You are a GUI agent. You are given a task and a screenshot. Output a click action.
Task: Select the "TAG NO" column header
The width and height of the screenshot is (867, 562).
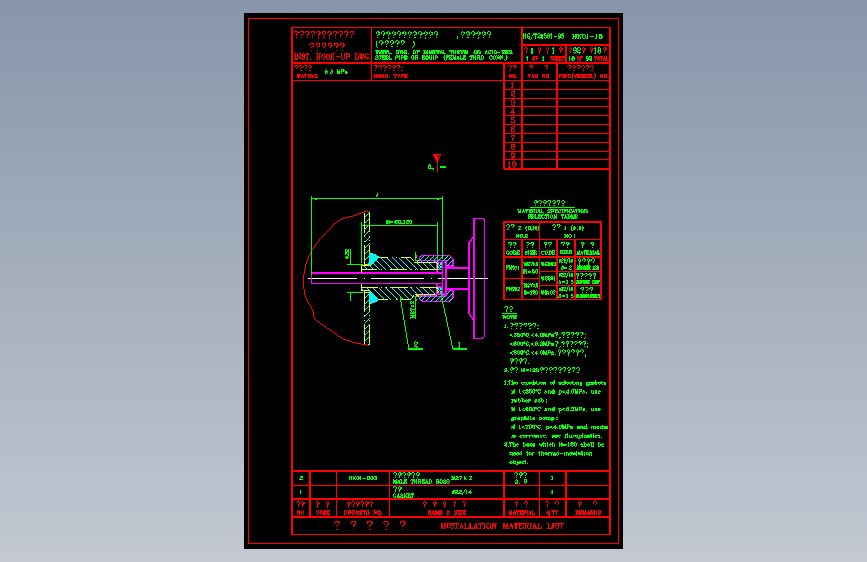tap(539, 76)
